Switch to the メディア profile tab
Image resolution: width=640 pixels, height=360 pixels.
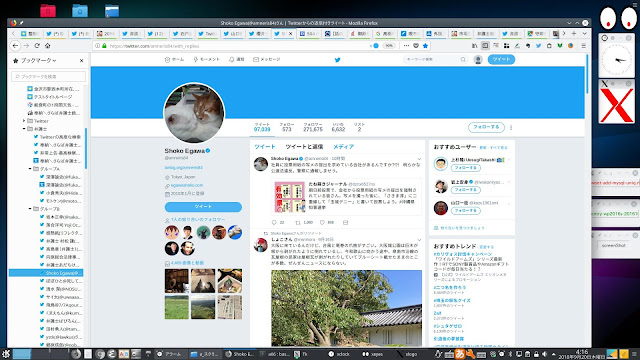coord(343,147)
